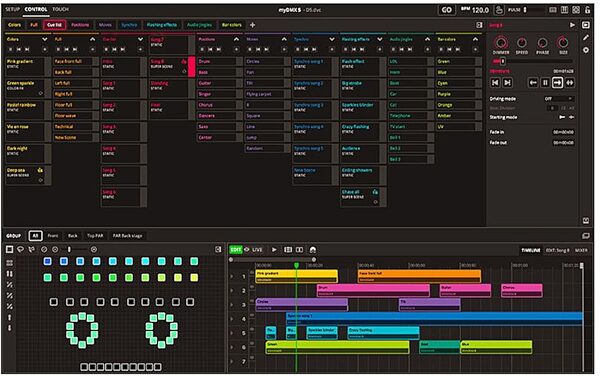Play the timeline
The height and width of the screenshot is (376, 600).
pyautogui.click(x=274, y=250)
